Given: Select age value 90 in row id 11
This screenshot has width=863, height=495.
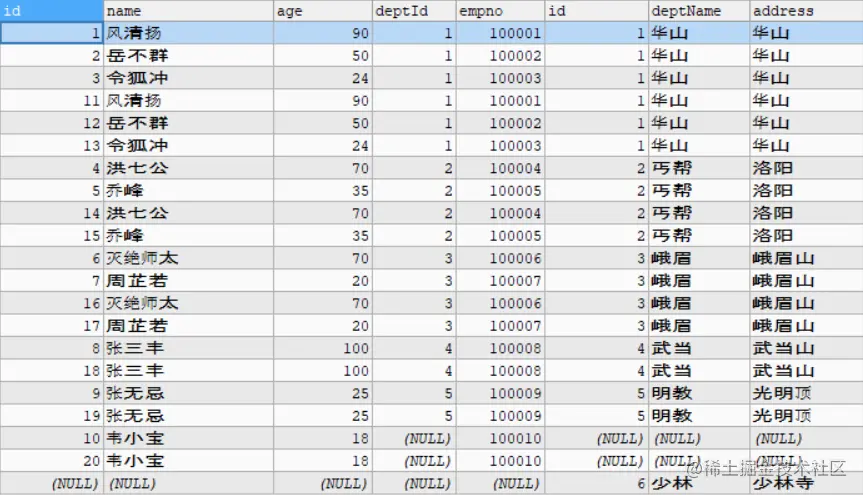Looking at the screenshot, I should (x=323, y=101).
